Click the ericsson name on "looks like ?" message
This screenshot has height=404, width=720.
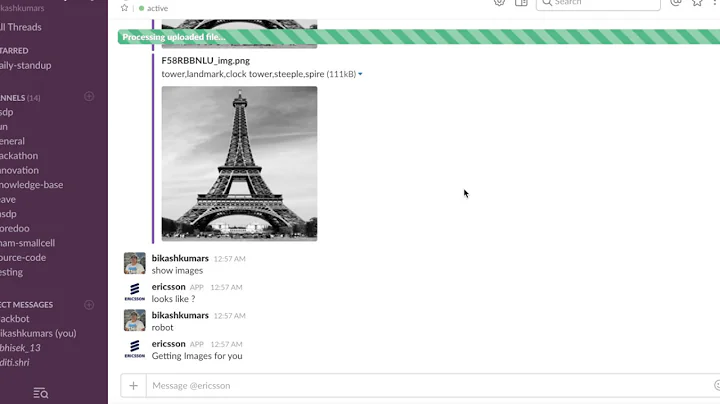[x=169, y=286]
